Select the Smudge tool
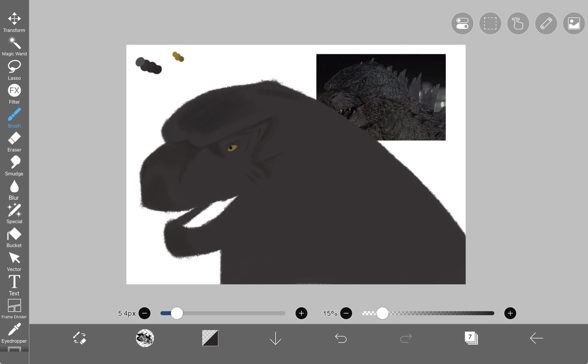The height and width of the screenshot is (364, 588). pos(14,166)
